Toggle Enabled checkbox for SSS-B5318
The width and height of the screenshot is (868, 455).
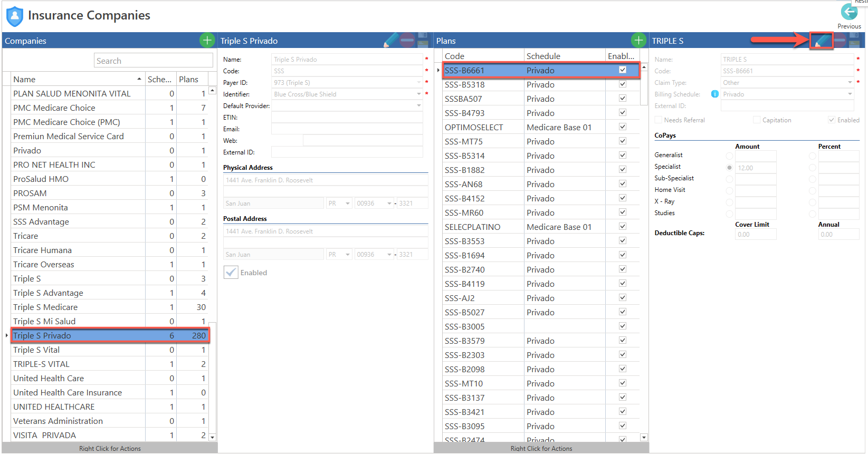[x=623, y=84]
